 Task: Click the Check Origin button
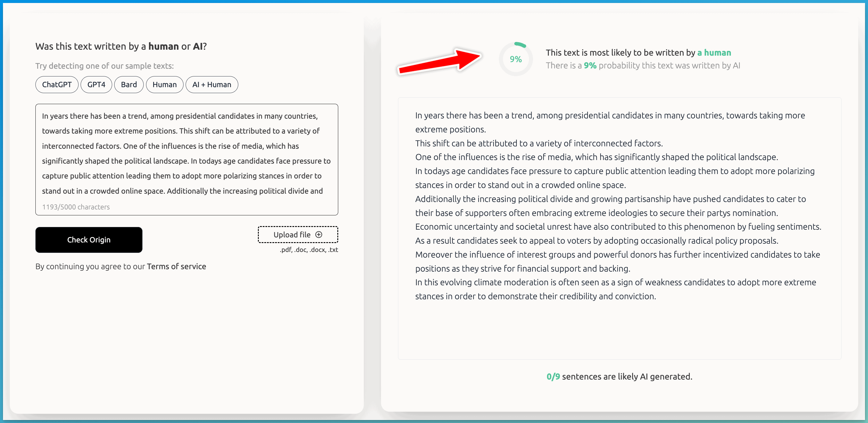(x=89, y=240)
